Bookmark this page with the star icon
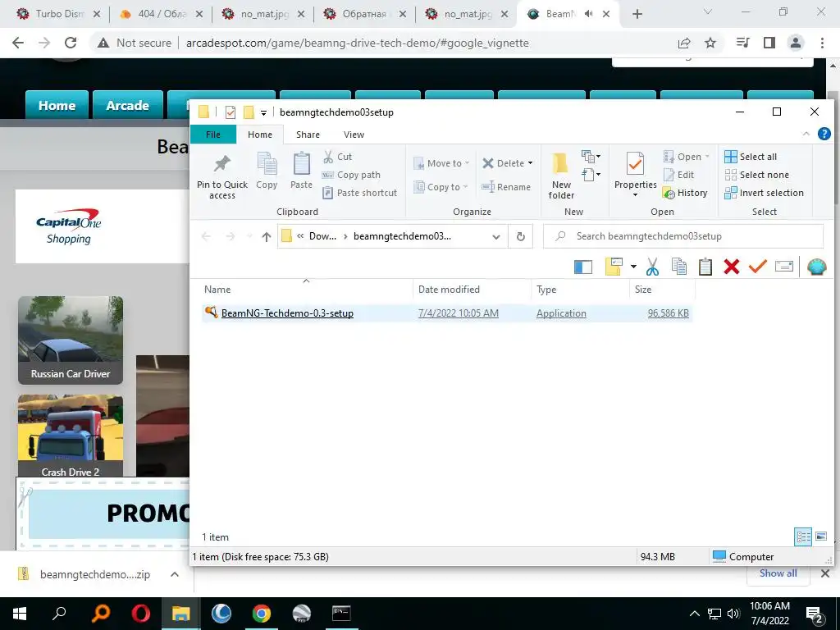 click(x=710, y=43)
